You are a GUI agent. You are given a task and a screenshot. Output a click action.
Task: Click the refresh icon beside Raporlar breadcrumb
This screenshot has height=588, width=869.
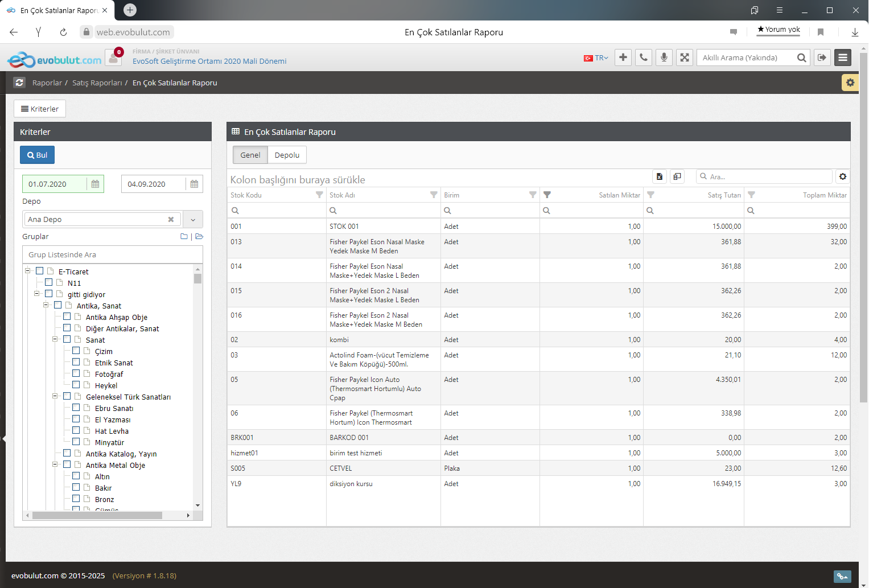point(19,83)
